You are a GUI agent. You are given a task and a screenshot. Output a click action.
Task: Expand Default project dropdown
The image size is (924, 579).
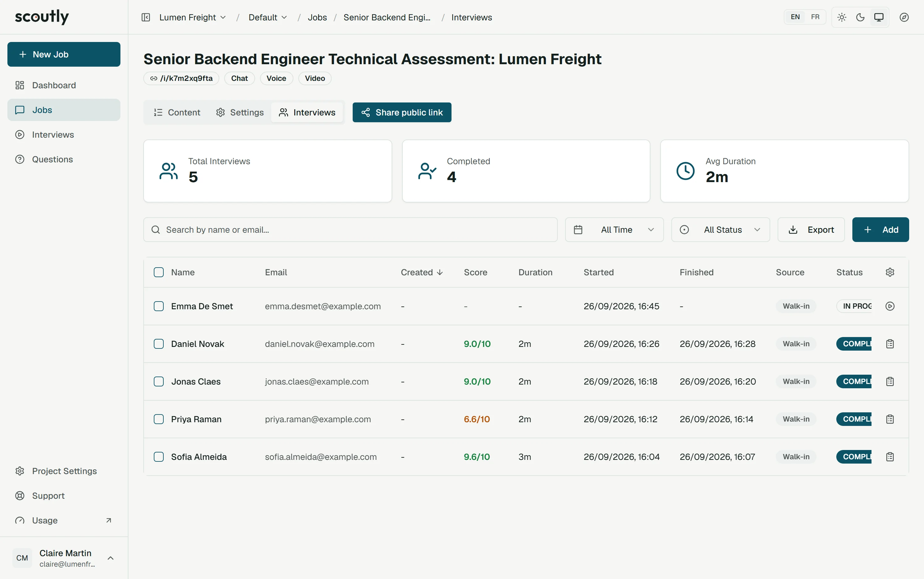click(268, 17)
